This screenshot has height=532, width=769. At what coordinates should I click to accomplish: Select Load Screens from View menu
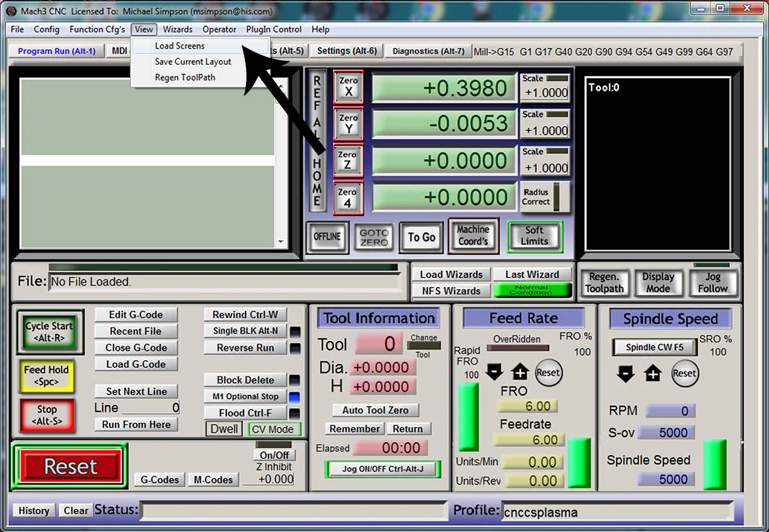(199, 46)
